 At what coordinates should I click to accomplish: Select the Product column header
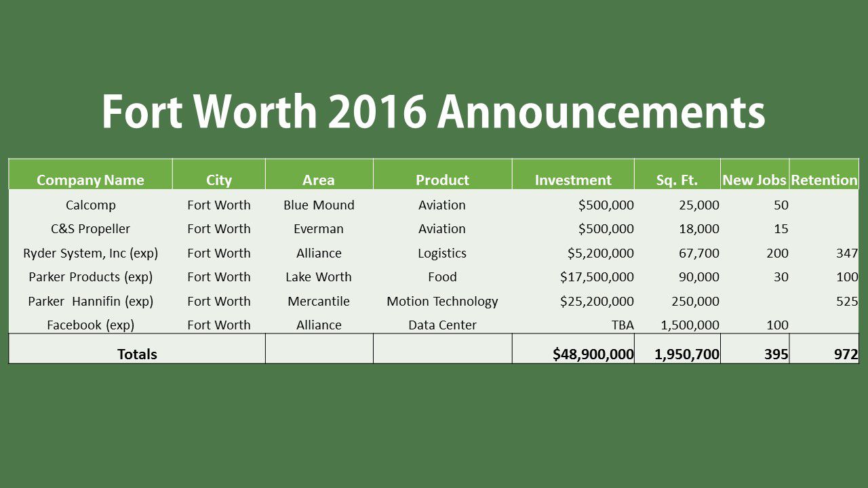pyautogui.click(x=442, y=180)
